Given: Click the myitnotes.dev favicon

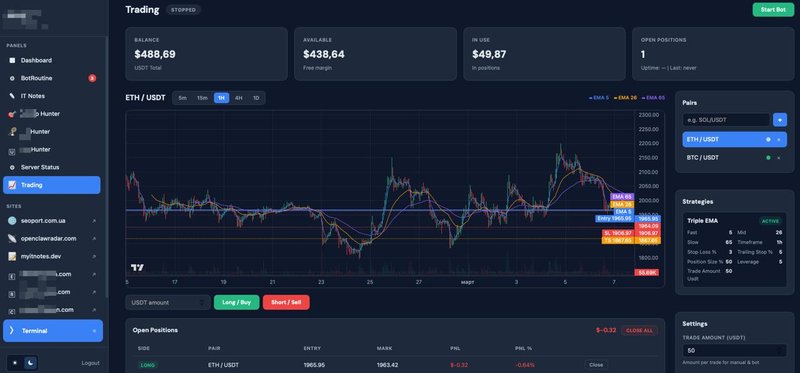Looking at the screenshot, I should [12, 256].
